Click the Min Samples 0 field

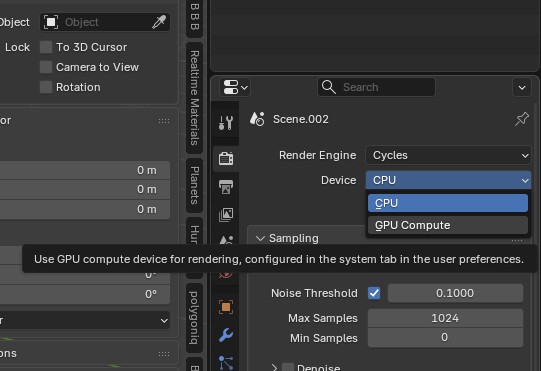[x=445, y=337]
